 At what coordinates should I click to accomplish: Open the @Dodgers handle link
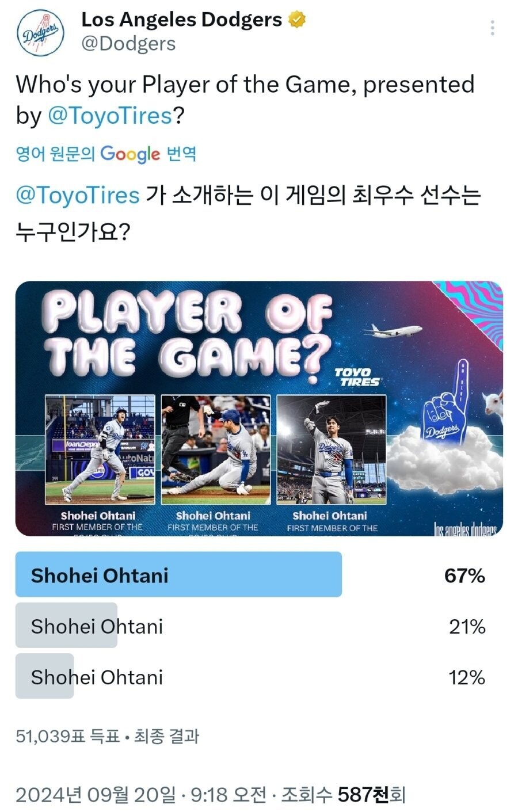128,44
